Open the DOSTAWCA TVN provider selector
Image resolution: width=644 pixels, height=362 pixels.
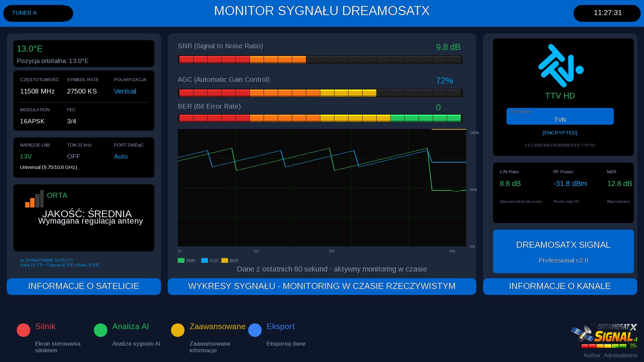coord(559,116)
